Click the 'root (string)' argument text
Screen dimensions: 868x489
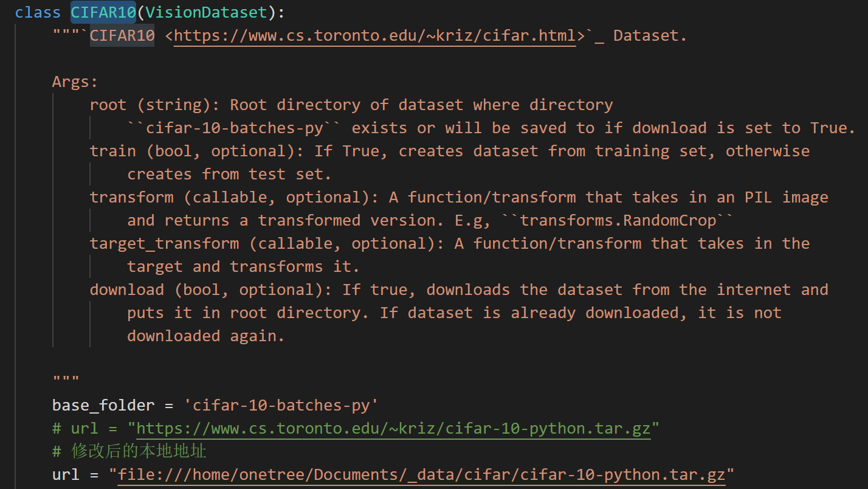(x=150, y=105)
